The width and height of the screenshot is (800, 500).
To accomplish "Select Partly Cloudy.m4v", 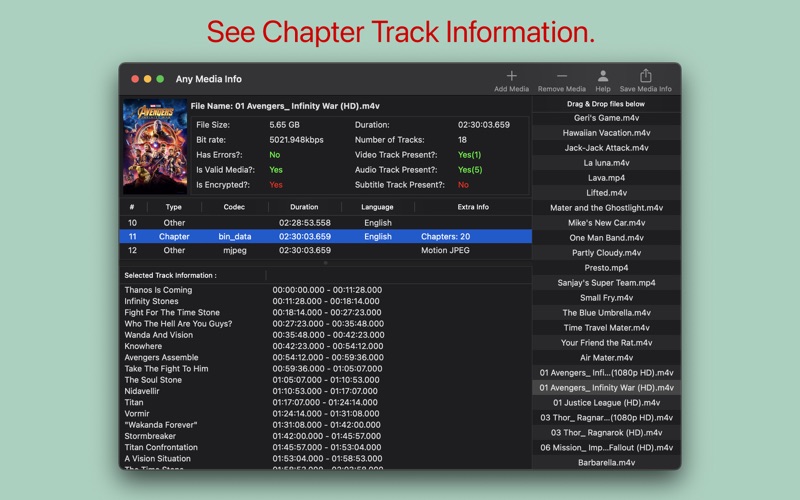I will (606, 253).
